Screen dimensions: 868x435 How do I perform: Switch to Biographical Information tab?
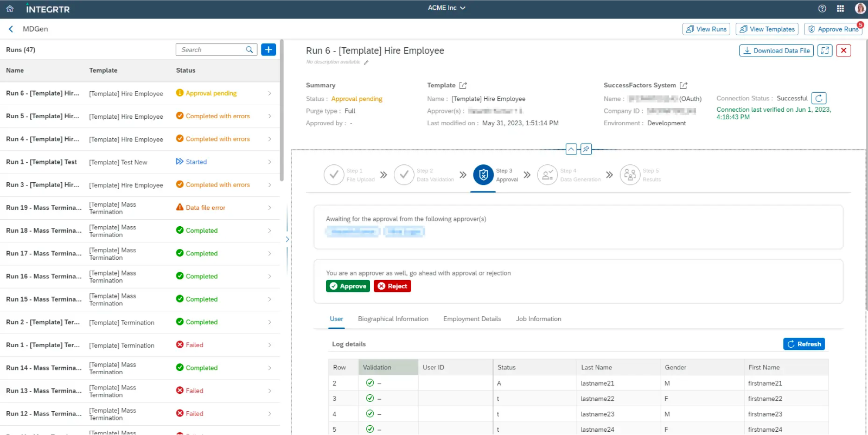click(393, 319)
